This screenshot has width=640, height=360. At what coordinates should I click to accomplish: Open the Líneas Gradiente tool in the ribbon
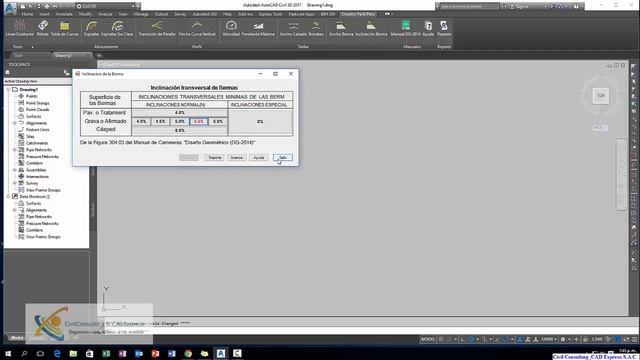tap(19, 29)
